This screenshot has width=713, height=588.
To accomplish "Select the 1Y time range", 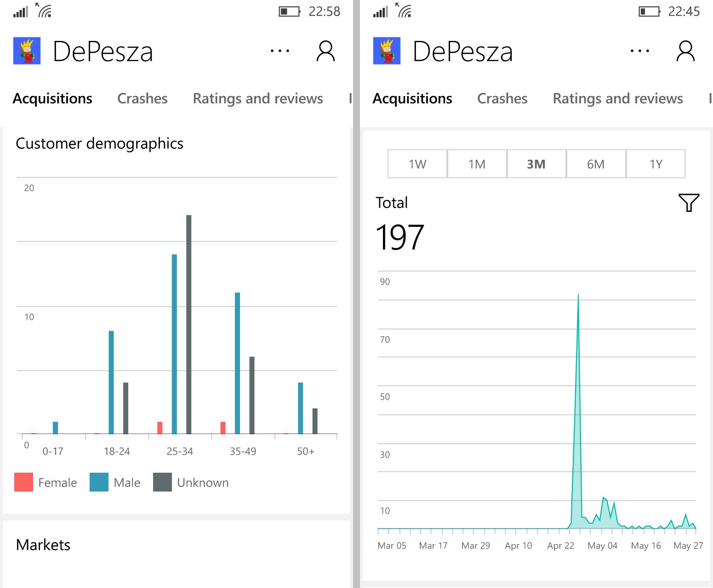I will tap(656, 164).
